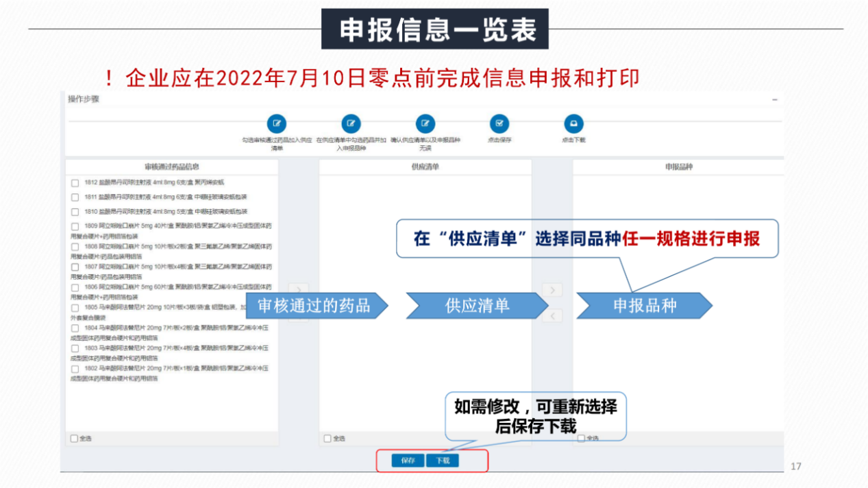Click the second step edit icon
The width and height of the screenshot is (868, 488).
[x=351, y=124]
